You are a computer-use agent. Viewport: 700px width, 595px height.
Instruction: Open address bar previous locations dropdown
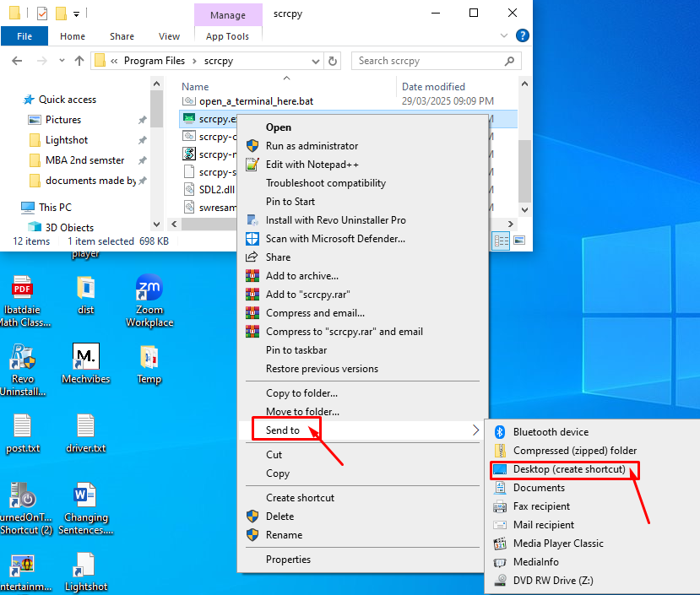coord(315,61)
